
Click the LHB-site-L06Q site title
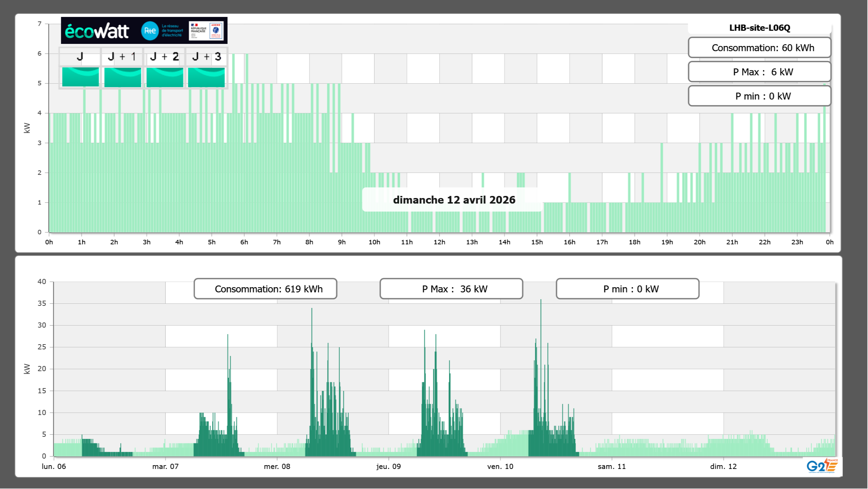tap(759, 28)
